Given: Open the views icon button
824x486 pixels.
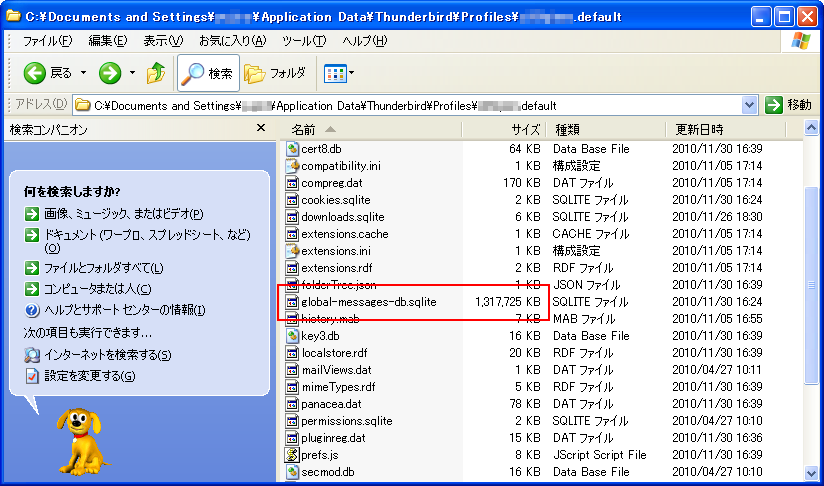Looking at the screenshot, I should pos(335,74).
